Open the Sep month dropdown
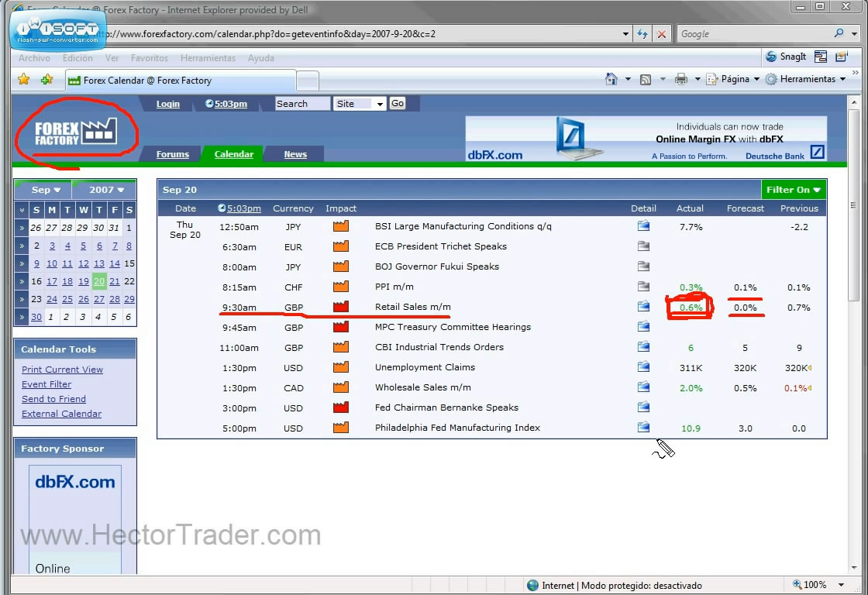Screen dimensions: 868x595 coord(46,190)
